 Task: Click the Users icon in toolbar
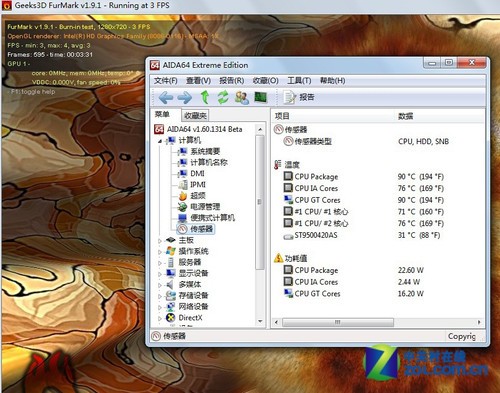pyautogui.click(x=242, y=98)
